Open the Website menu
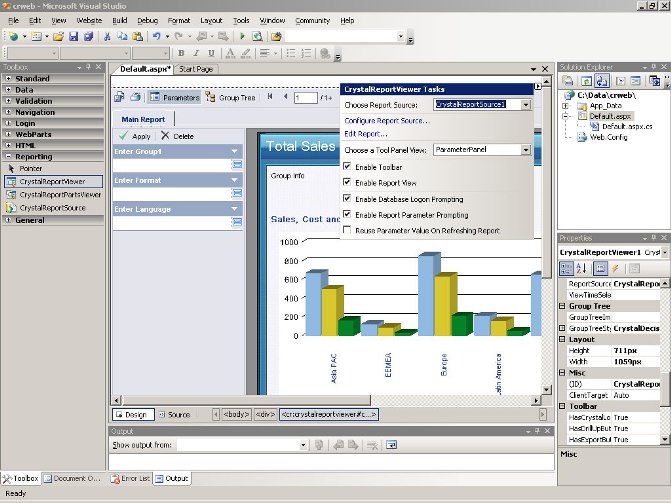 click(89, 20)
